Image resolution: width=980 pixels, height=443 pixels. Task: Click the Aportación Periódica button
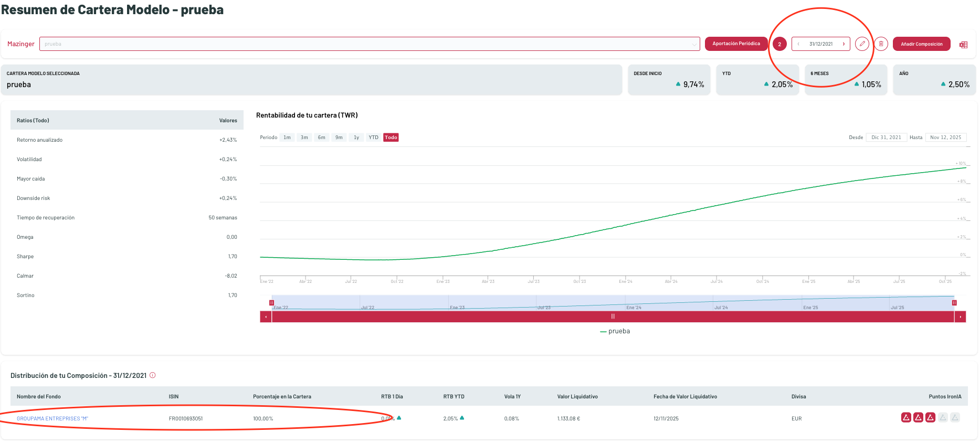point(735,44)
